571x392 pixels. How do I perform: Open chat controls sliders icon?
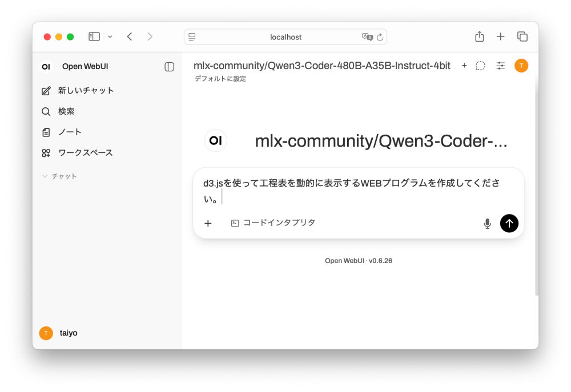pyautogui.click(x=501, y=66)
